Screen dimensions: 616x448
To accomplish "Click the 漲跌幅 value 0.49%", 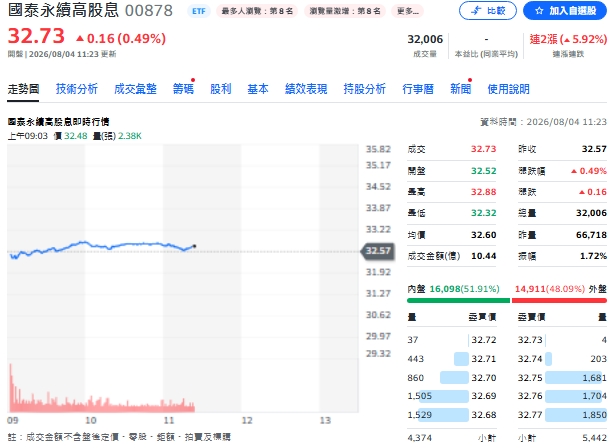I will point(588,171).
